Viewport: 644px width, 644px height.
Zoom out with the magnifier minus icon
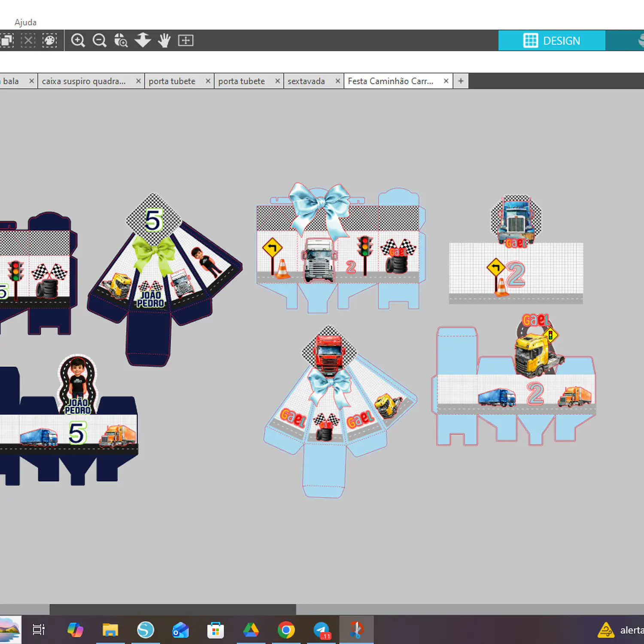pyautogui.click(x=99, y=40)
